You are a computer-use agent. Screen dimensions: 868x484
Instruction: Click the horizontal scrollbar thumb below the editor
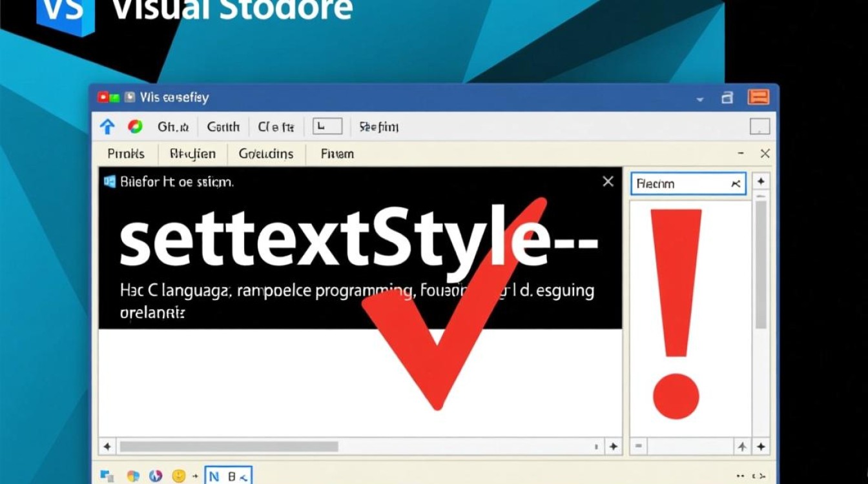pos(229,447)
